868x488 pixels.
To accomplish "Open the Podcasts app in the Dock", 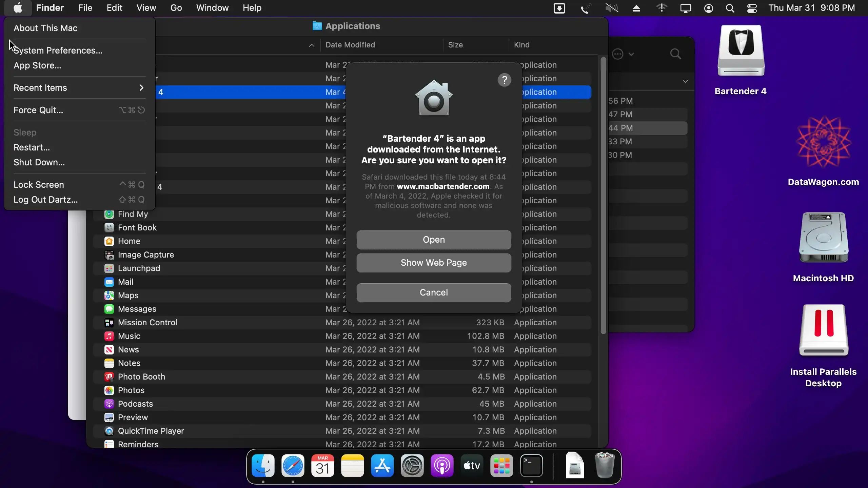I will (442, 466).
